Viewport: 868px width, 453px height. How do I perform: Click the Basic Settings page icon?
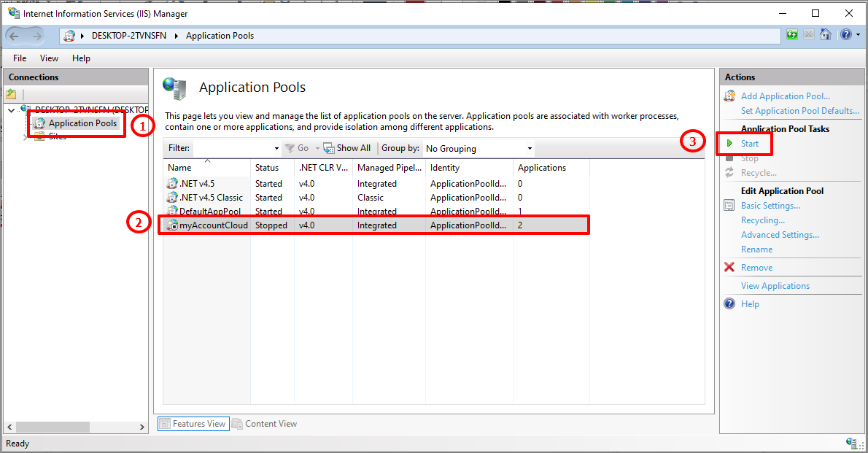tap(729, 206)
